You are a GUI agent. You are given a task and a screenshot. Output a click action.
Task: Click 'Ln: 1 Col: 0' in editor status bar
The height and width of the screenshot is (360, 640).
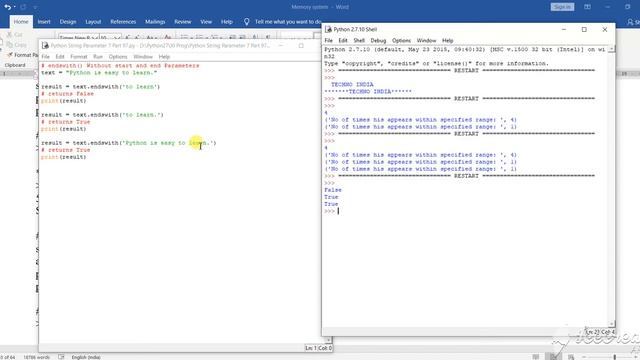(318, 348)
